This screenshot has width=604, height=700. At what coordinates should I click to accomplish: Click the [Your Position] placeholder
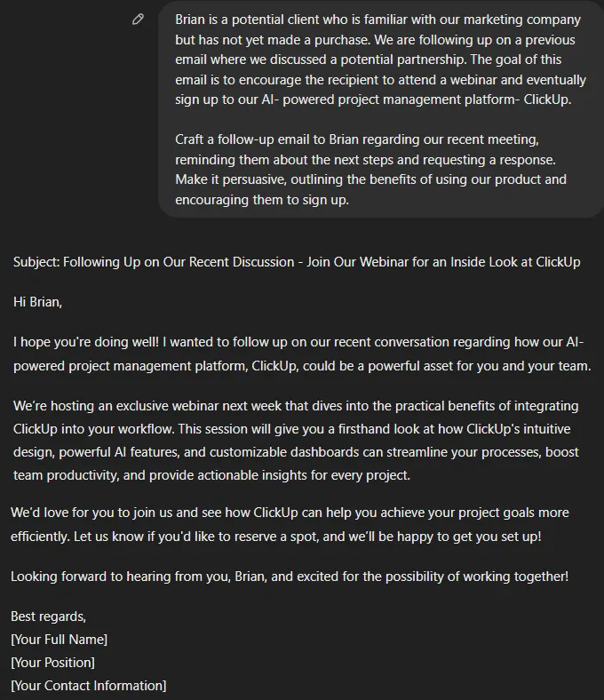[x=52, y=663]
